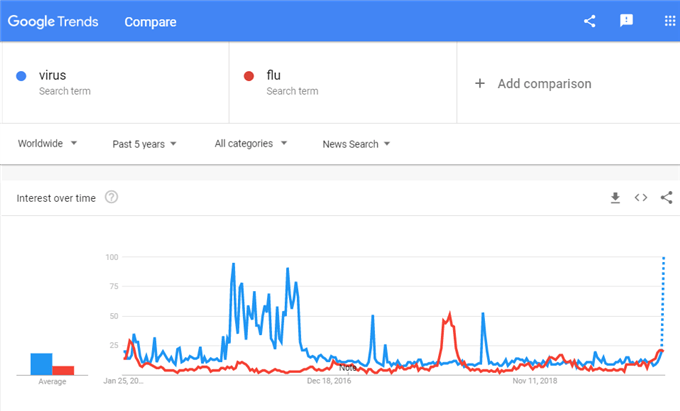Click the blue virus color dot
Screen dimensions: 680x411
pyautogui.click(x=21, y=76)
